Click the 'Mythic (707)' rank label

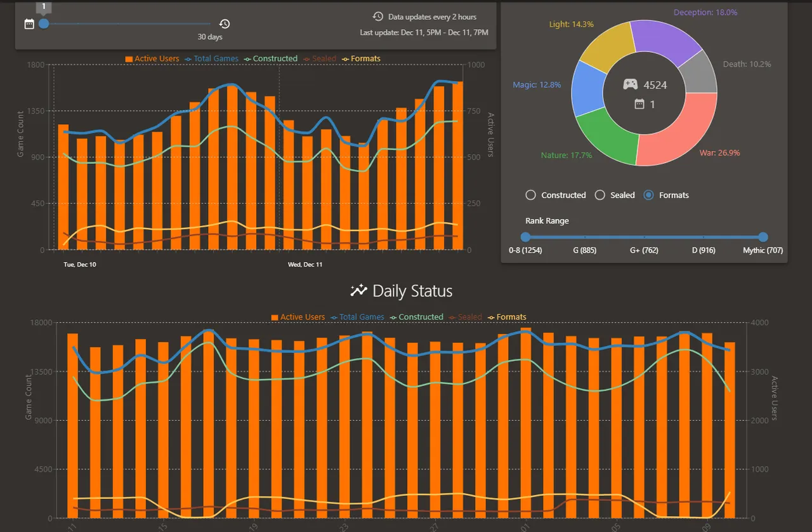pyautogui.click(x=763, y=250)
